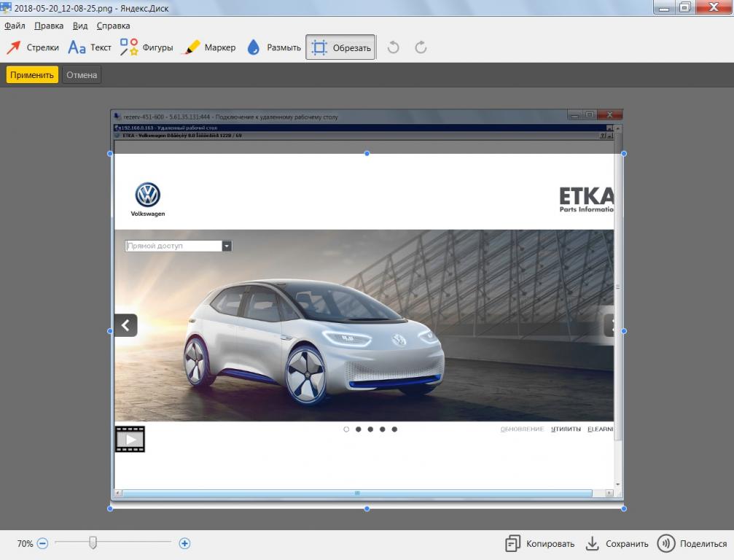Open the Прямой доступ dropdown arrow
The width and height of the screenshot is (734, 560).
coord(227,246)
